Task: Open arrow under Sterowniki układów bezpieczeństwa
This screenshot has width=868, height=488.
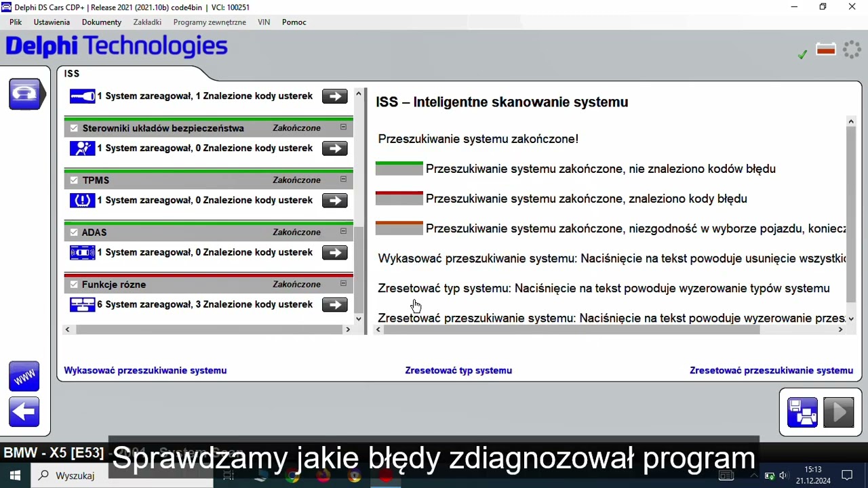Action: coord(334,148)
